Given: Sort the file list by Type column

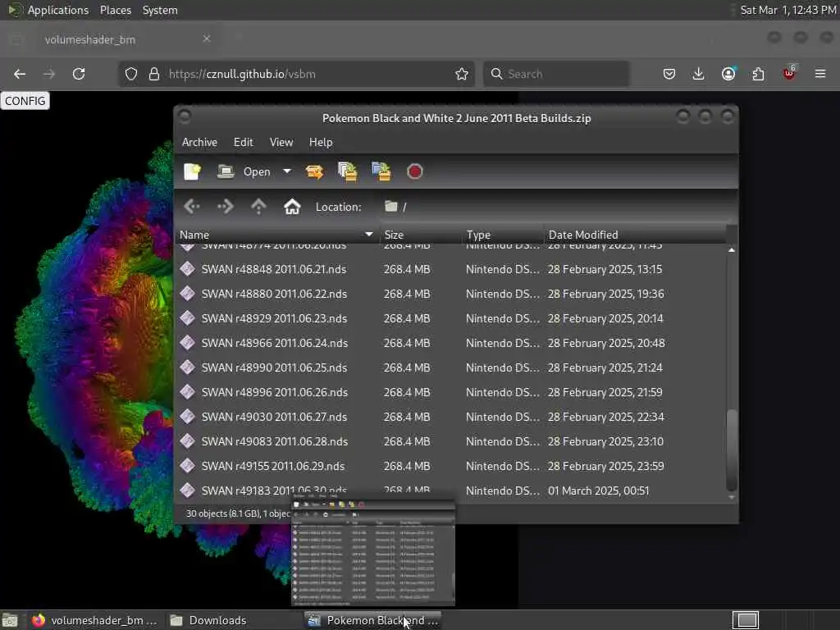Looking at the screenshot, I should click(x=503, y=235).
